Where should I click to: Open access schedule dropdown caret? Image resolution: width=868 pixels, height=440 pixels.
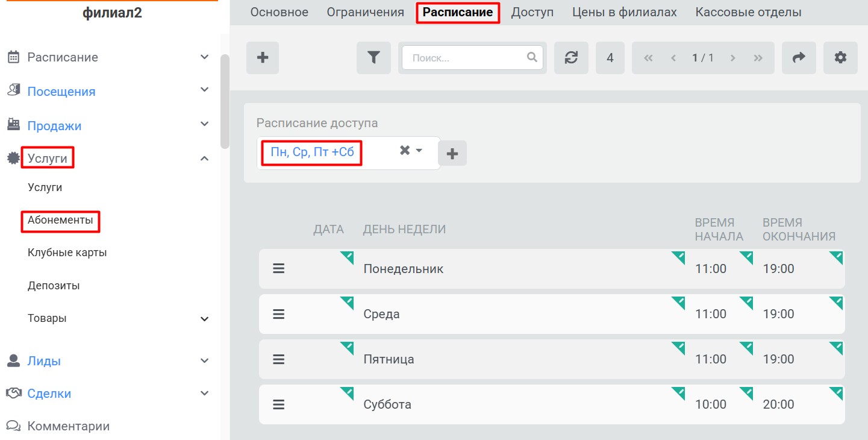420,151
